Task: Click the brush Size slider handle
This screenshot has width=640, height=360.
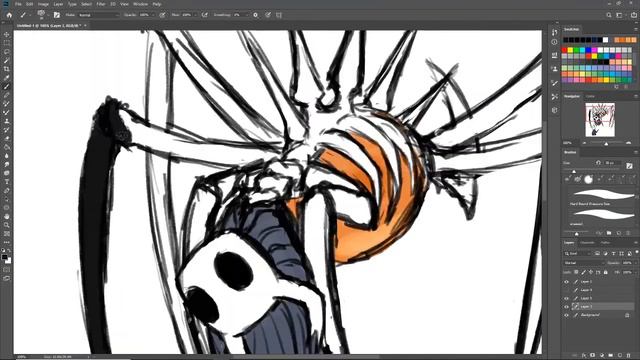Action: click(574, 171)
